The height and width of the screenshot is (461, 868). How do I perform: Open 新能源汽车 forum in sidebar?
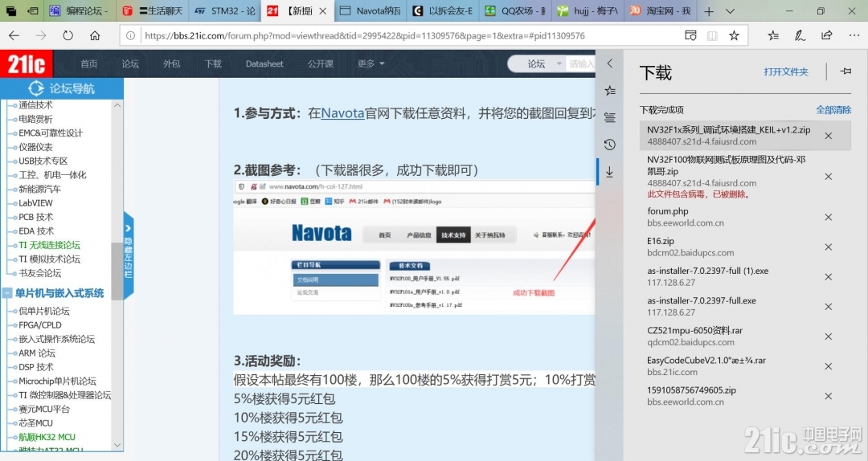40,189
